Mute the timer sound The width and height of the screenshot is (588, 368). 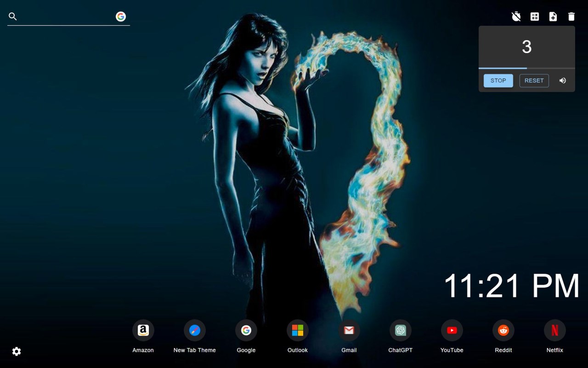click(563, 80)
